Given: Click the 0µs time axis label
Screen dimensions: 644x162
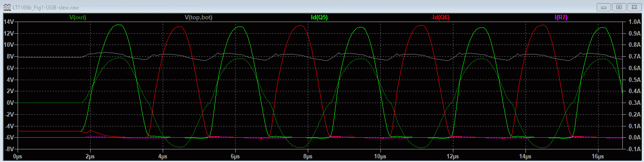Looking at the screenshot, I should (17, 156).
